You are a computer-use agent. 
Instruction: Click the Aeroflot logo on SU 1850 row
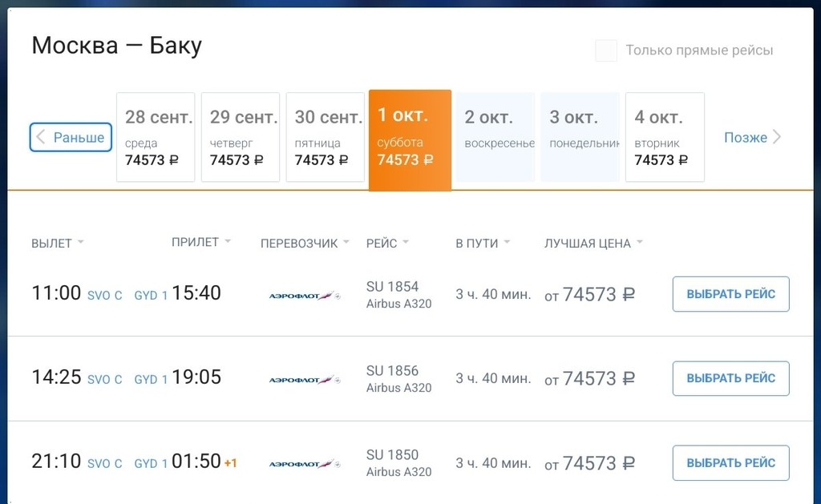coord(305,464)
